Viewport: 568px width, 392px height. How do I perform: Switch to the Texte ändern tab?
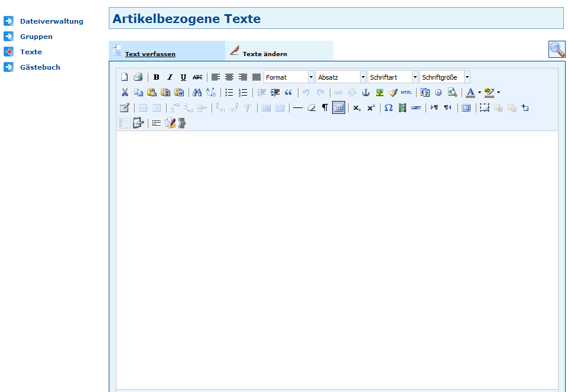(x=265, y=54)
